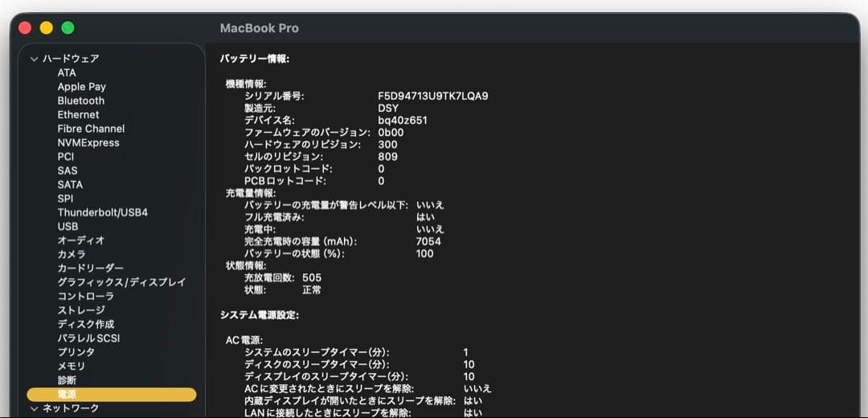Select highlighted 電源 sidebar item
The width and height of the screenshot is (868, 418).
(x=111, y=394)
